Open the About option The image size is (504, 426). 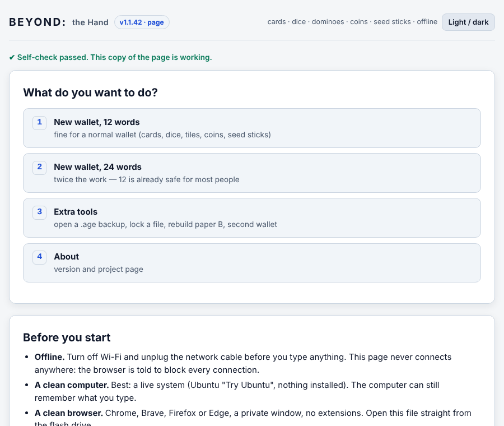(x=251, y=263)
